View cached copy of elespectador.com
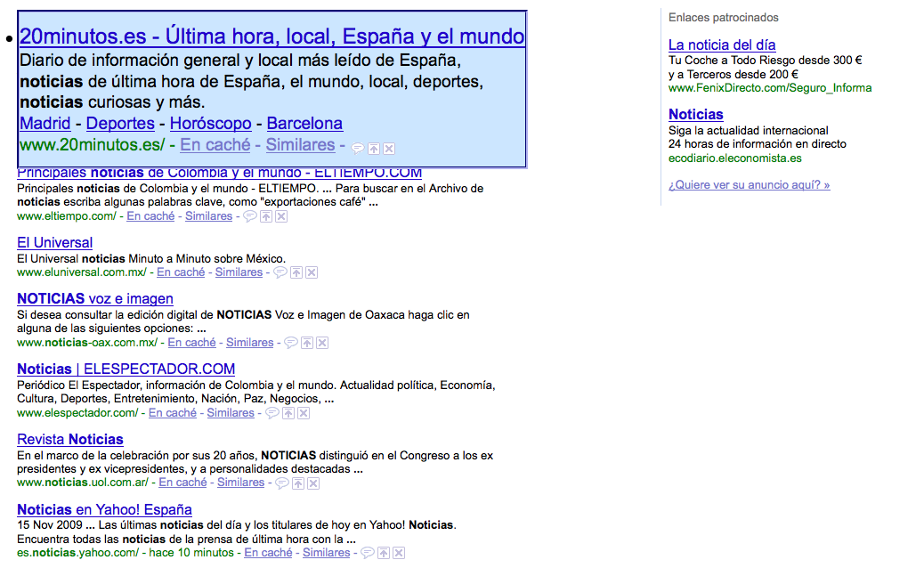Viewport: 924px width, 568px height. pyautogui.click(x=173, y=412)
